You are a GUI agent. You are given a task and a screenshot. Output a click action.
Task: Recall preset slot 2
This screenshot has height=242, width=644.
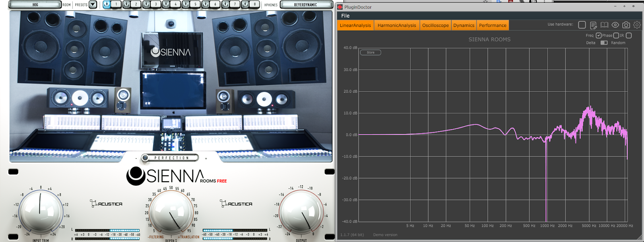[136, 4]
